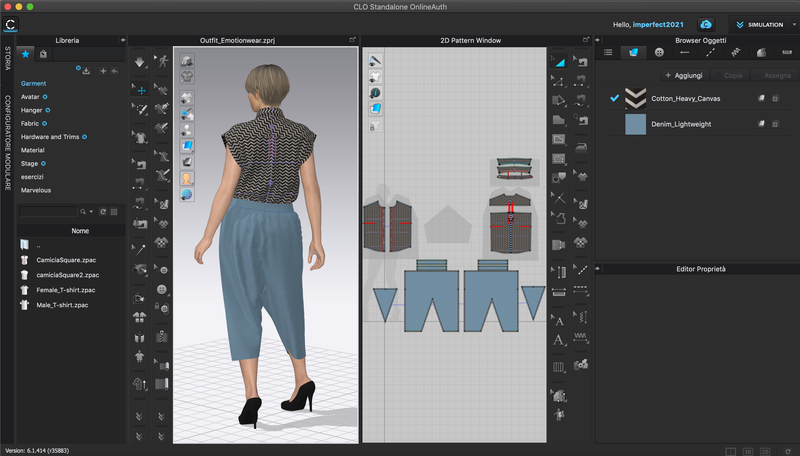This screenshot has height=456, width=800.
Task: Click the Simulate down-arrow tool icon
Action: [x=139, y=63]
